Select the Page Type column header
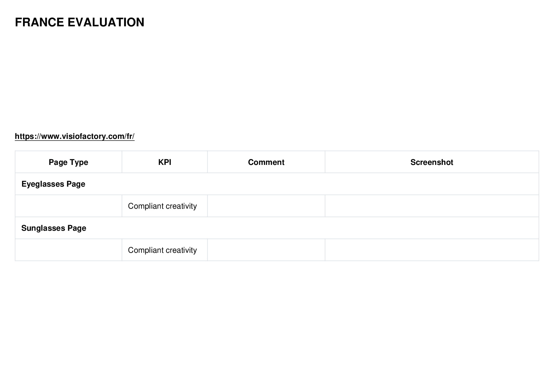Screen dimensions: 554x392 (x=68, y=162)
